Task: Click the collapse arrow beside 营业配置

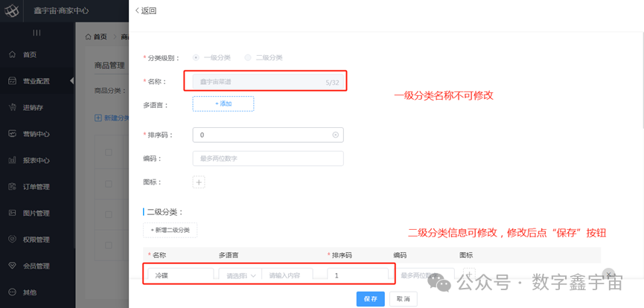Action: point(72,81)
